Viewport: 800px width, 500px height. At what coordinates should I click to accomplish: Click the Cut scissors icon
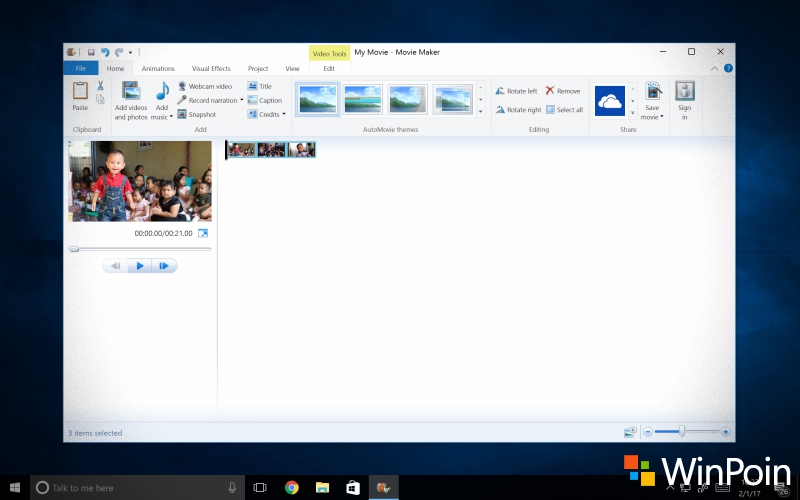click(101, 86)
